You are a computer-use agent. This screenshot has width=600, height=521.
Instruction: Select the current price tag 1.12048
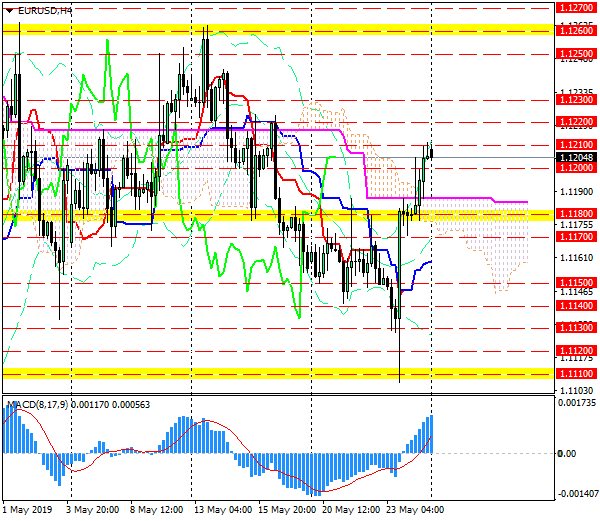(576, 158)
